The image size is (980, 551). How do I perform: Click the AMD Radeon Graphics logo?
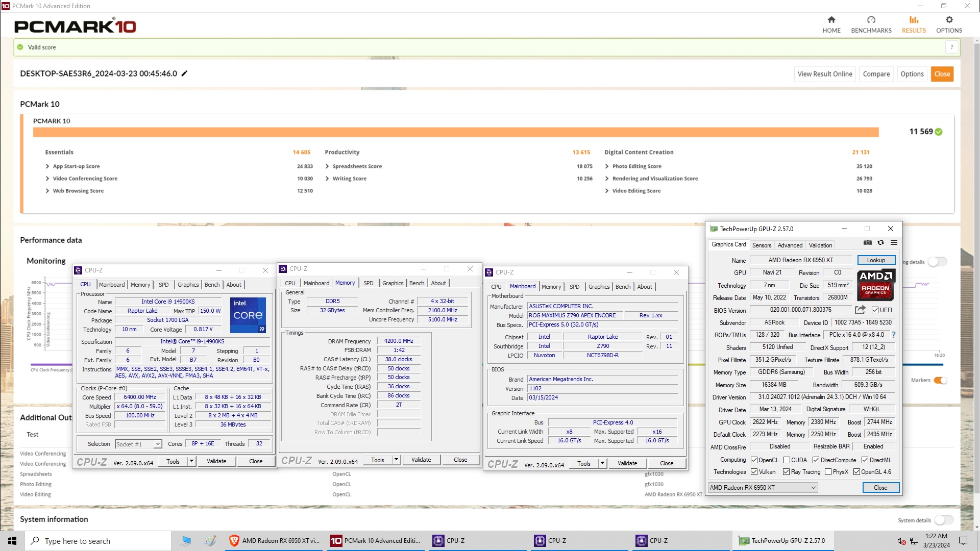click(876, 285)
